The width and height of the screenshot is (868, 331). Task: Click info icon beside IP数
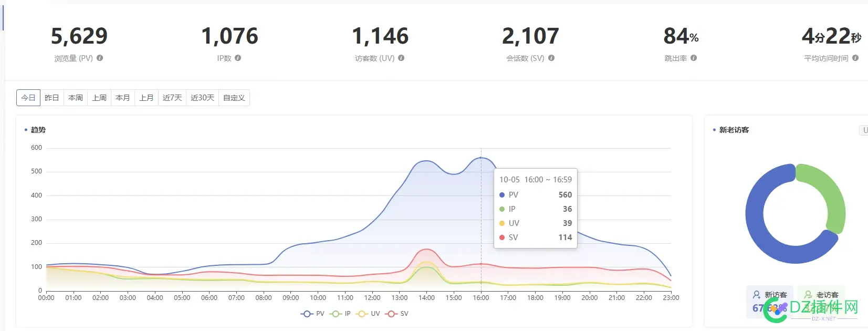(238, 58)
